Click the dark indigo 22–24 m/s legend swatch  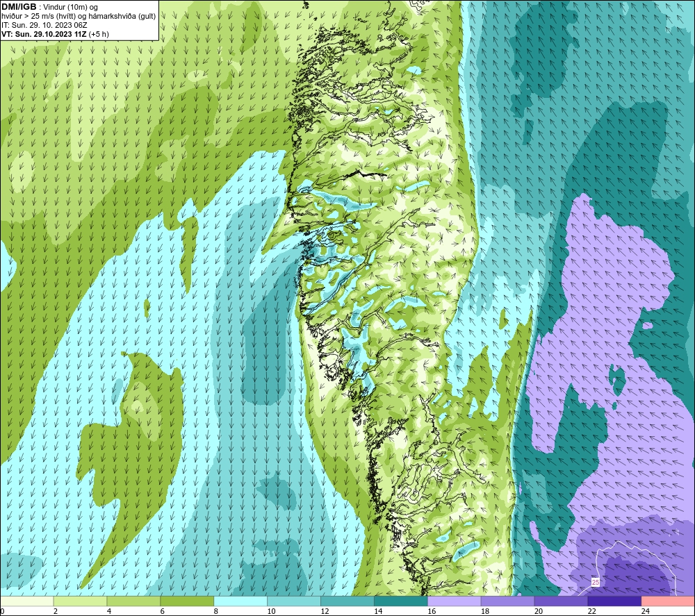point(614,601)
